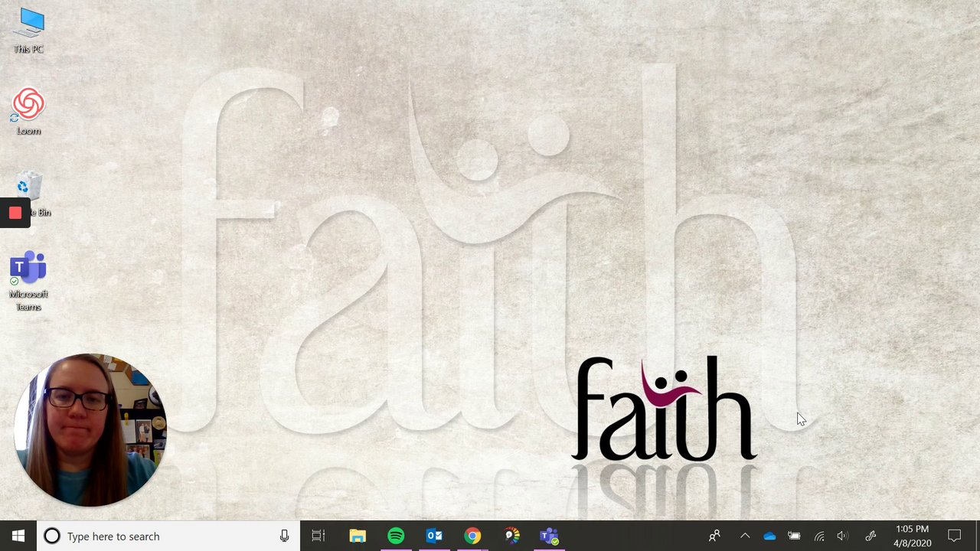Select the This PC desktop icon
Screen dimensions: 980x551
click(x=29, y=31)
